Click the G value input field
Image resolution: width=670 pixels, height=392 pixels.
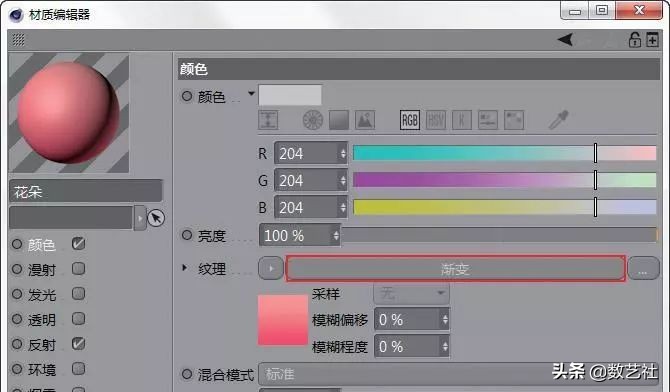[311, 180]
